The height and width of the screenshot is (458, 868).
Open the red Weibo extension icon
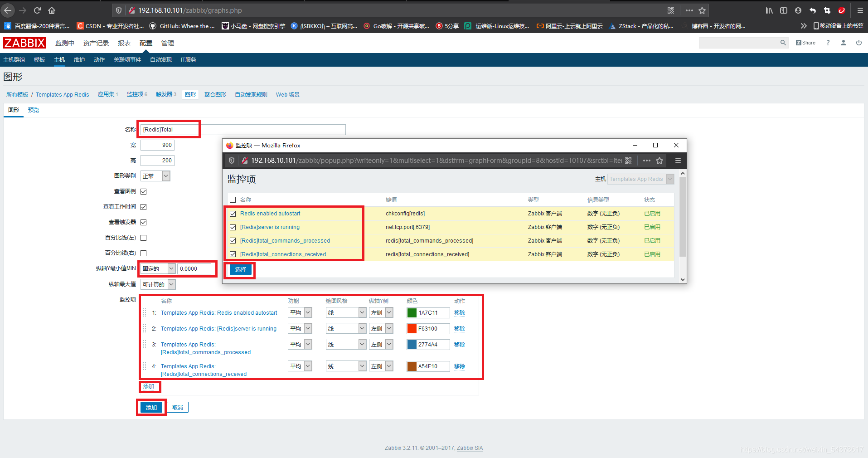point(842,10)
